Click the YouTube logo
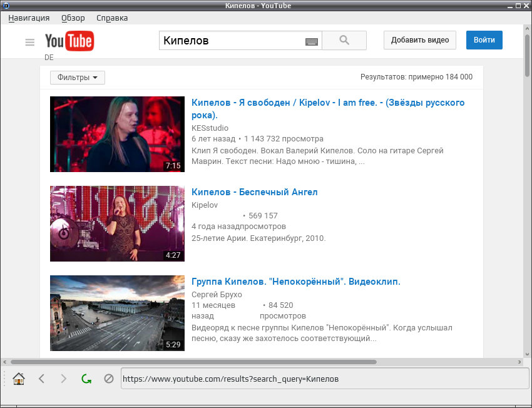This screenshot has width=532, height=408. [x=69, y=41]
